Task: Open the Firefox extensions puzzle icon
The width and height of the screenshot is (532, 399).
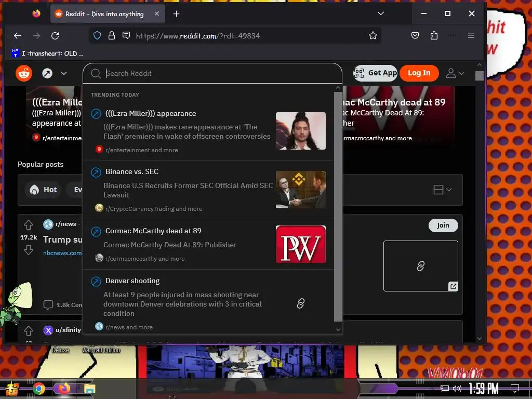Action: (434, 35)
